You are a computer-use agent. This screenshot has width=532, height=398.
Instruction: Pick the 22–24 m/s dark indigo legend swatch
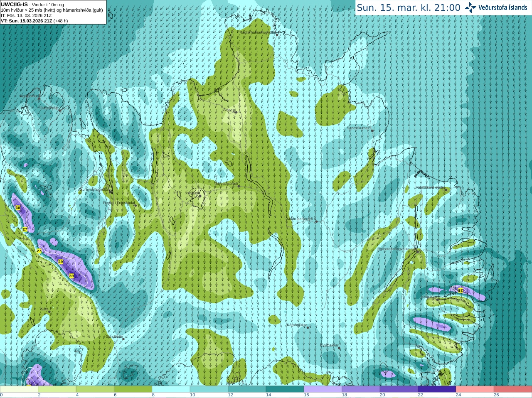tap(436, 389)
